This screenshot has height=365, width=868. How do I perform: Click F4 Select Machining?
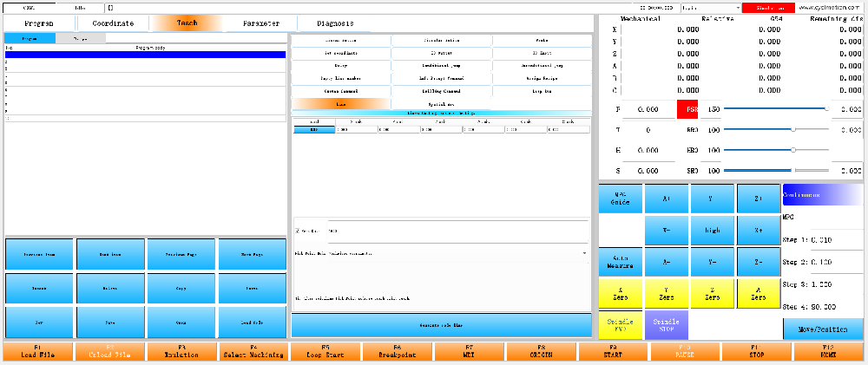[x=253, y=351]
